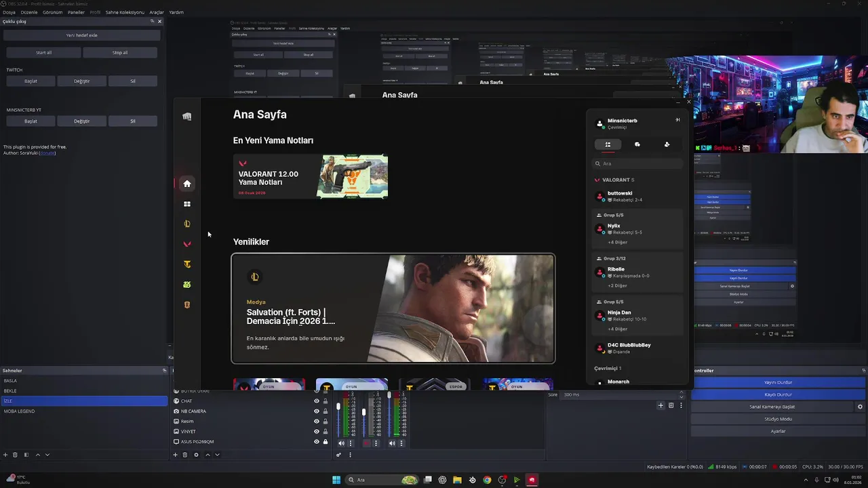Click Değiştir button under TWITCH
Viewport: 868px width, 488px height.
(x=81, y=81)
